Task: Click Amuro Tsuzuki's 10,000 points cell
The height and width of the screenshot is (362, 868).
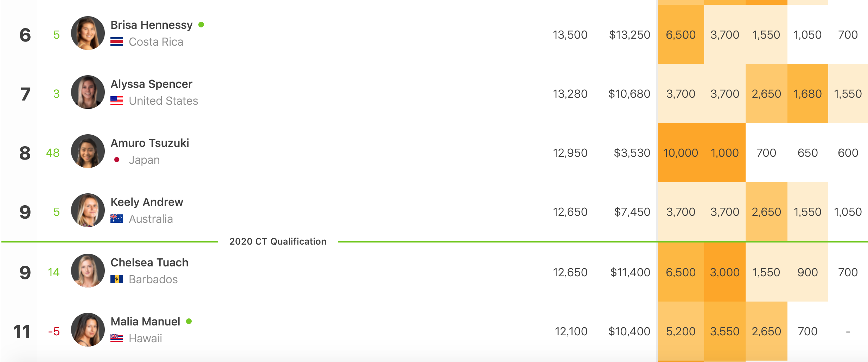Action: click(681, 153)
